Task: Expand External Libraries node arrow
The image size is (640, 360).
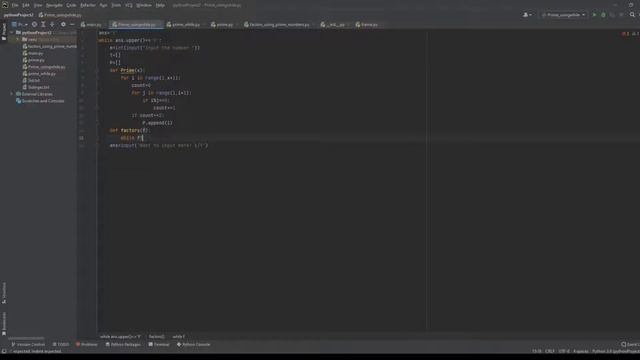Action: [12, 94]
